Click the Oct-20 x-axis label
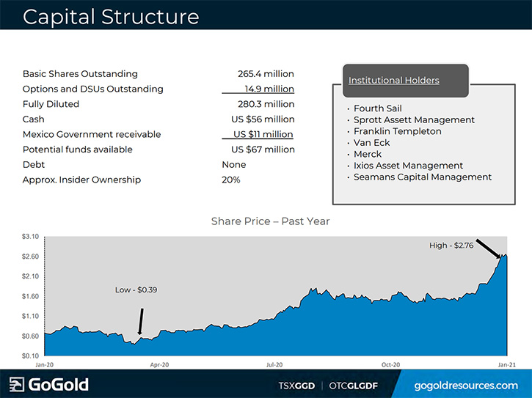 (x=391, y=365)
